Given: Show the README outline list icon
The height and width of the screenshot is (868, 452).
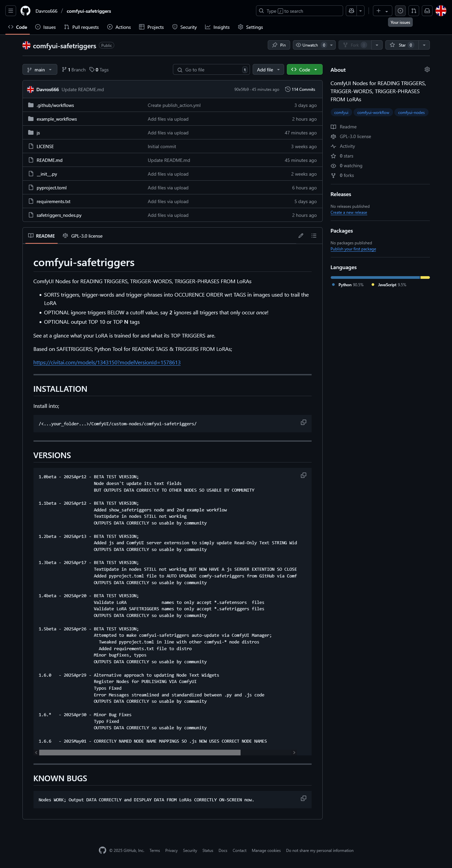Looking at the screenshot, I should 314,236.
